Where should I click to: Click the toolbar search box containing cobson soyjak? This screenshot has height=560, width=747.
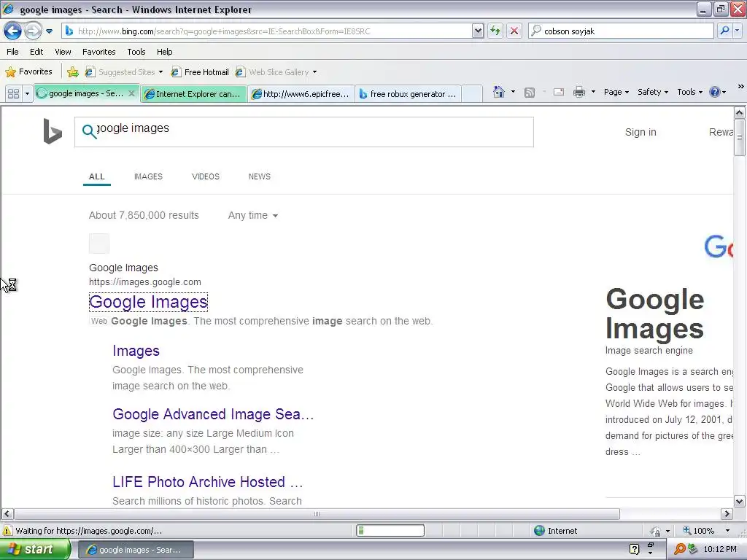(621, 31)
